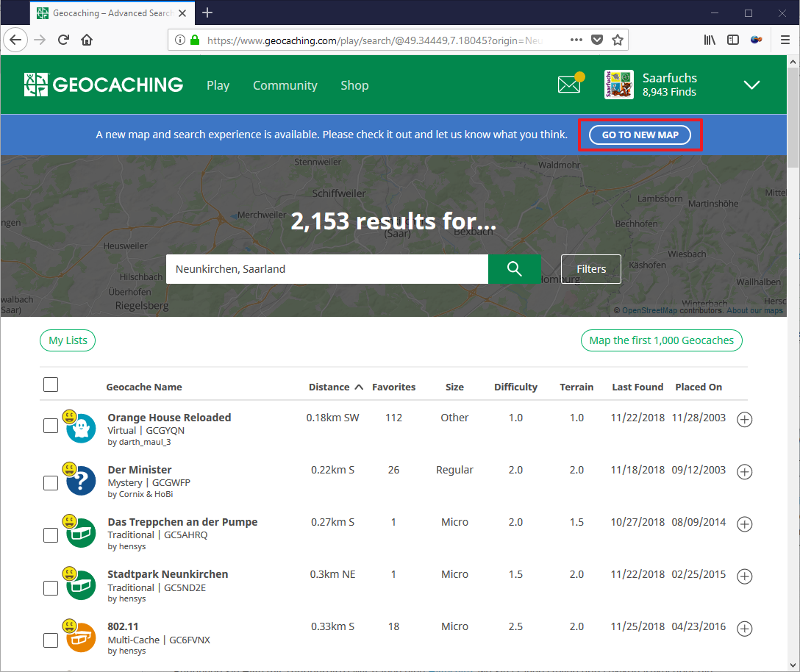This screenshot has width=800, height=672.
Task: Check the box for Orange House Reloaded
Action: point(51,426)
